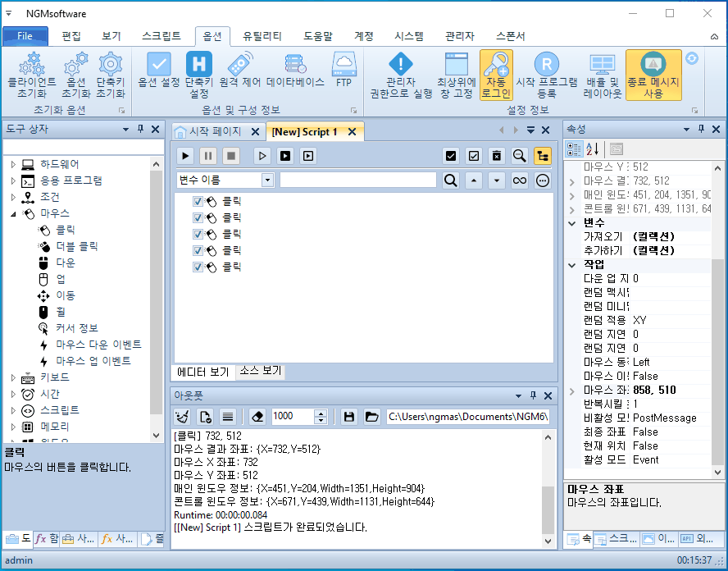Sort properties alphabetically A-Z icon
This screenshot has width=728, height=571.
592,149
